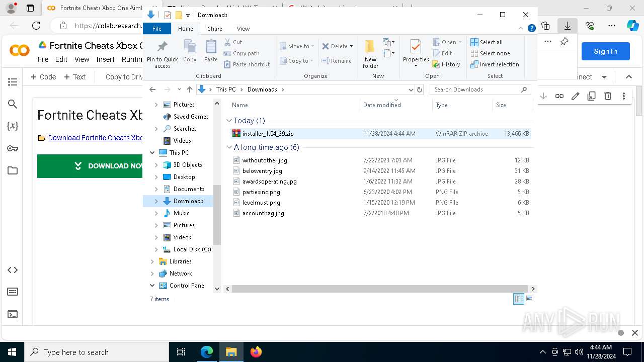Open Colab variables {x} sidebar icon

[x=13, y=126]
